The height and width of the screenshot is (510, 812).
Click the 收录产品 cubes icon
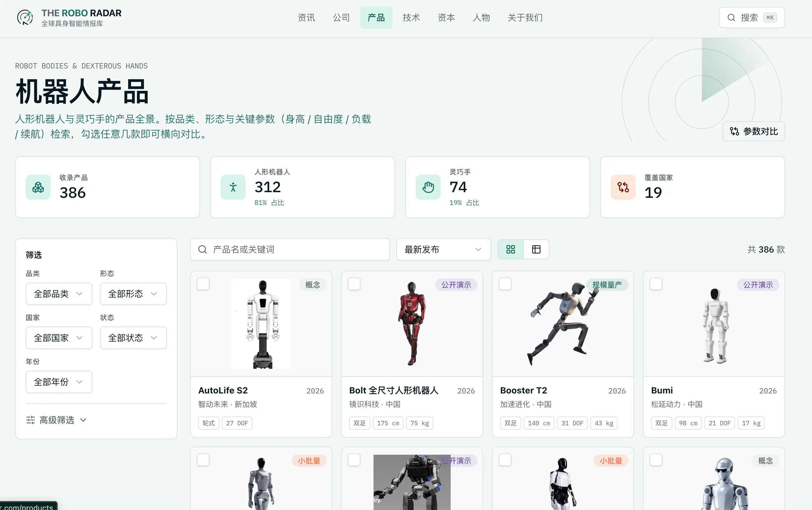pyautogui.click(x=38, y=187)
